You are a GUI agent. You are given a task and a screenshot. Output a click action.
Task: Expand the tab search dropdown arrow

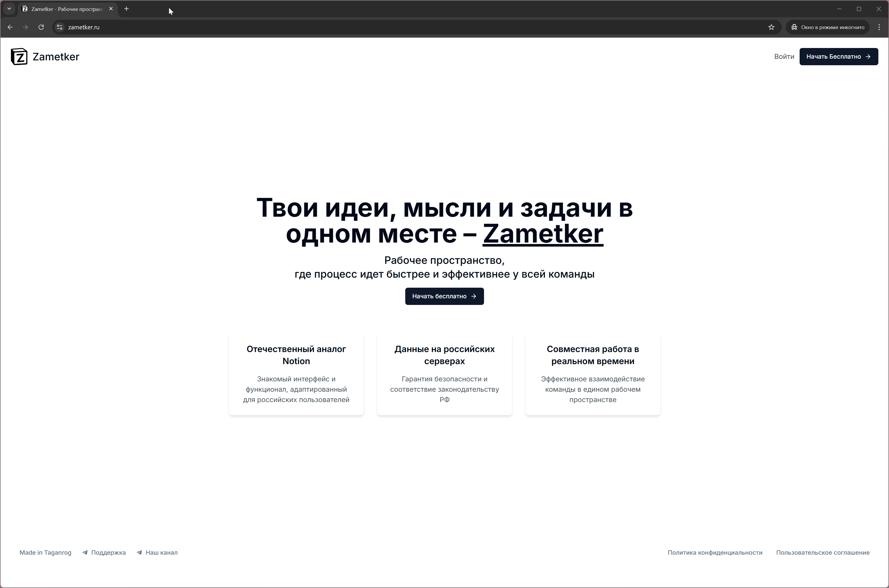pos(9,9)
